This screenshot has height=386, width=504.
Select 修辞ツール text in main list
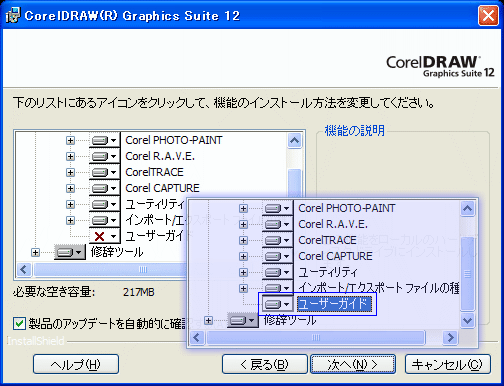117,252
